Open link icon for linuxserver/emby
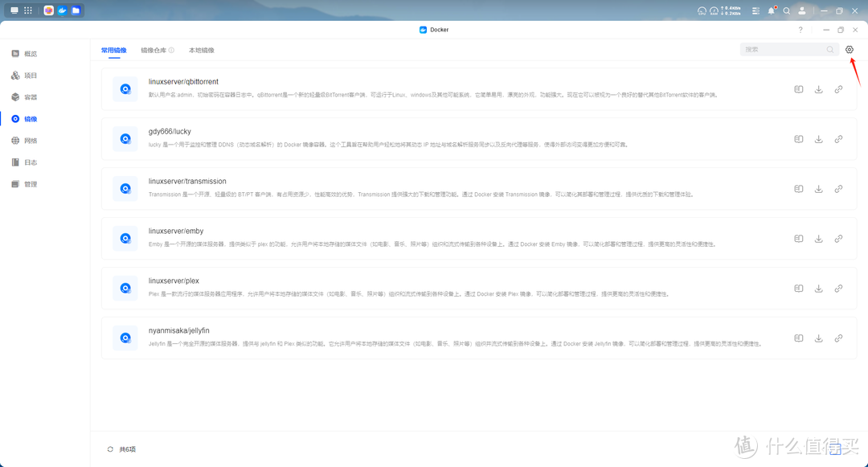Screen dimensions: 868x467 pos(838,239)
